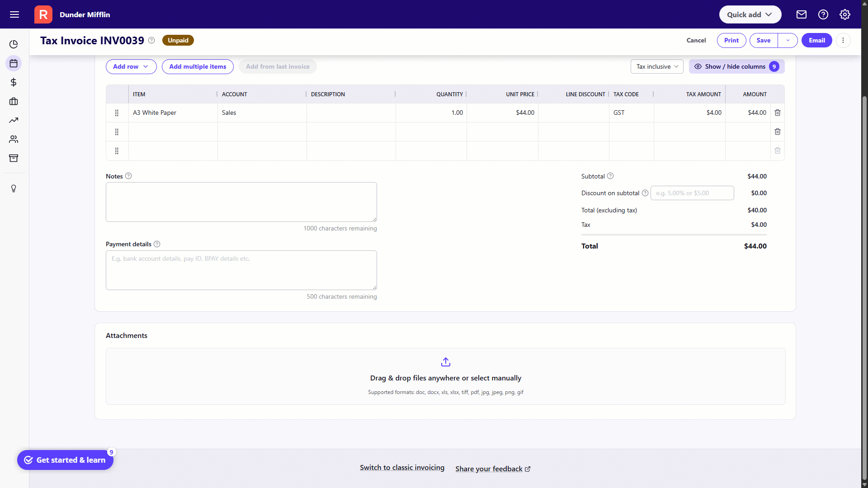Open the trending reports sidebar icon
Viewport: 868px width, 488px height.
pos(14,120)
